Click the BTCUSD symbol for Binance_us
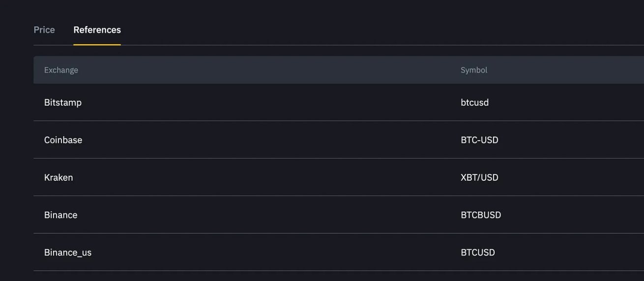Image resolution: width=644 pixels, height=281 pixels. click(x=478, y=253)
